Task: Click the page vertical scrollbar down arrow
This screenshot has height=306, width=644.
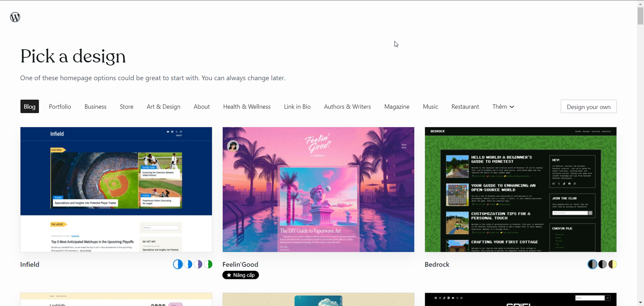Action: click(640, 303)
